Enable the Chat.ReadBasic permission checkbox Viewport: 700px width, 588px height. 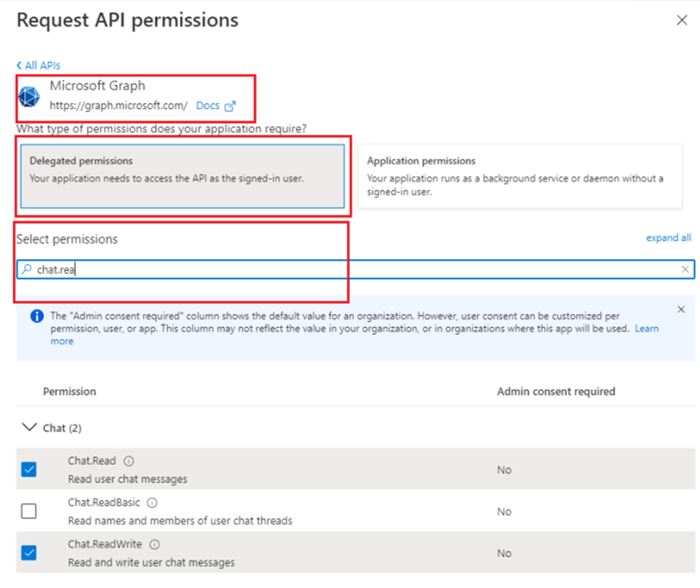[28, 512]
